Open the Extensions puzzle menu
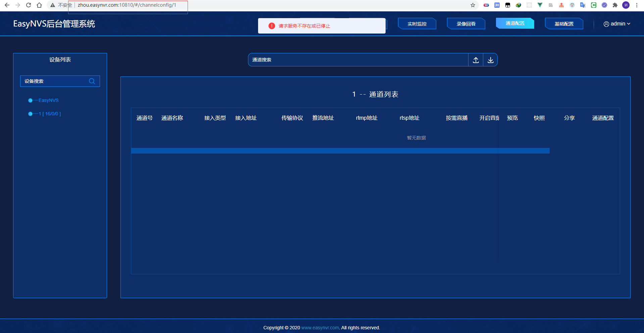 (x=615, y=5)
